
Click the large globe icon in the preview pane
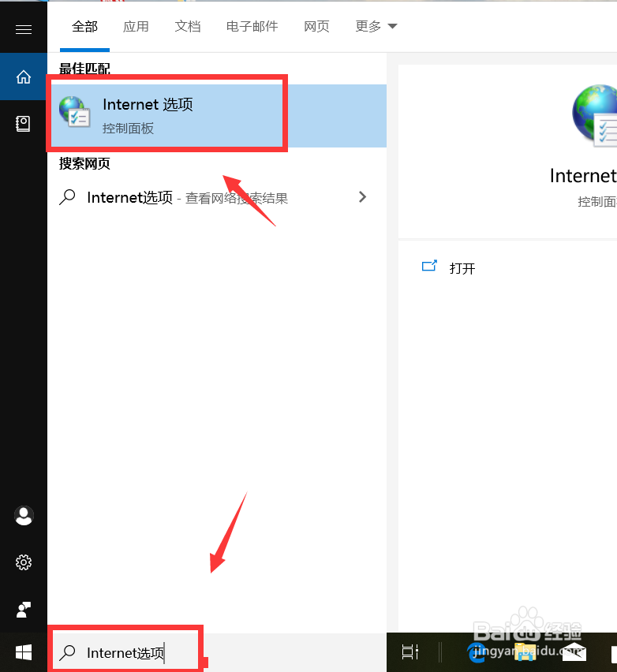[x=595, y=116]
